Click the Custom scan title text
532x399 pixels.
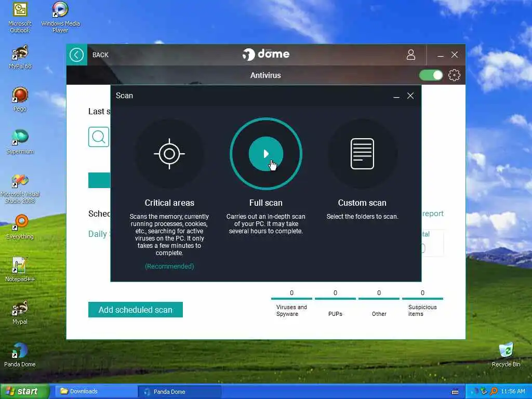(362, 203)
